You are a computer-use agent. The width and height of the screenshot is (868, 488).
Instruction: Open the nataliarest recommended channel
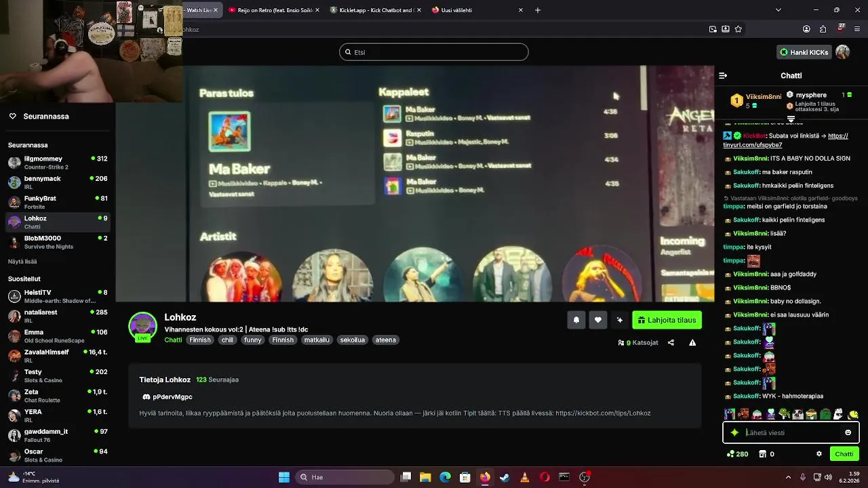[58, 317]
